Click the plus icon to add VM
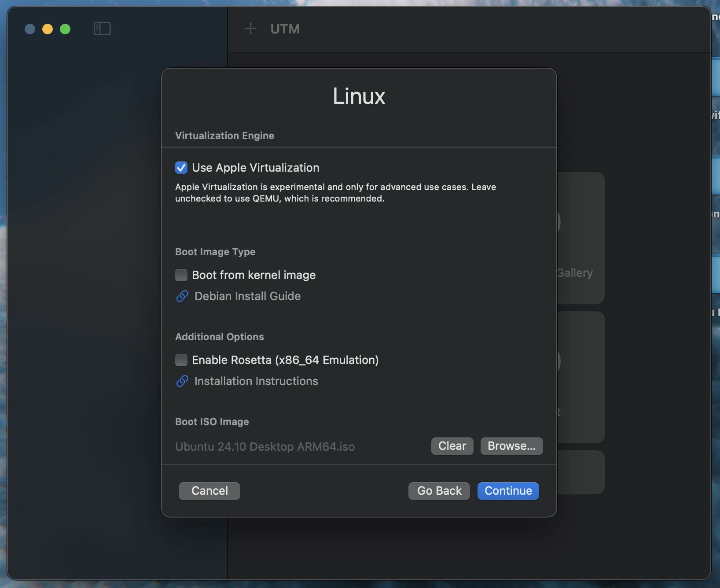Screen dimensions: 720x588 point(250,29)
